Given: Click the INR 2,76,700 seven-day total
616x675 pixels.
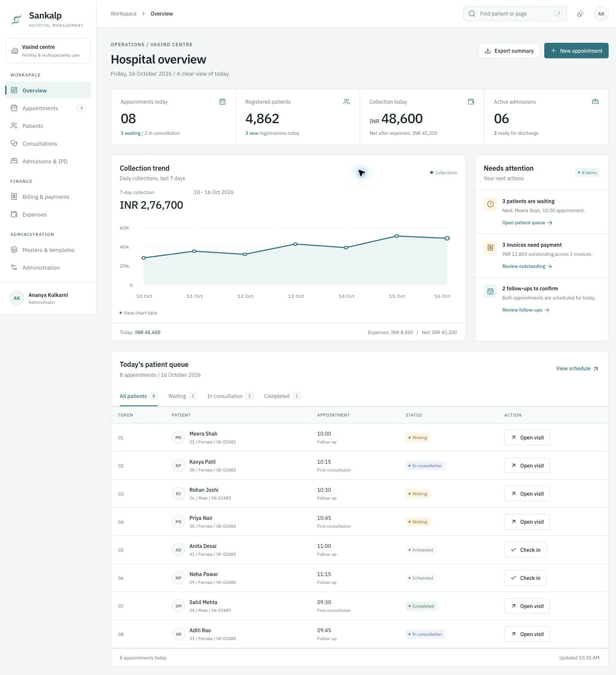Looking at the screenshot, I should click(x=151, y=205).
